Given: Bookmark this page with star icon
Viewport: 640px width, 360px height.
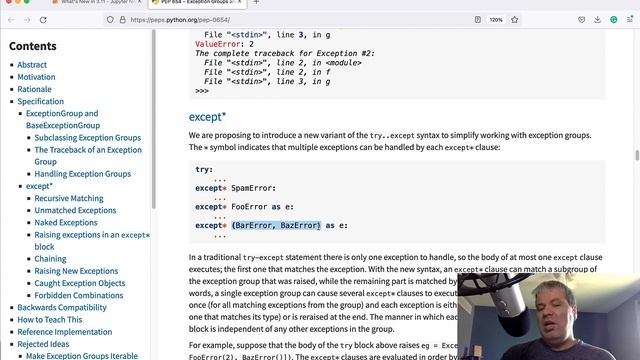Looking at the screenshot, I should click(515, 20).
